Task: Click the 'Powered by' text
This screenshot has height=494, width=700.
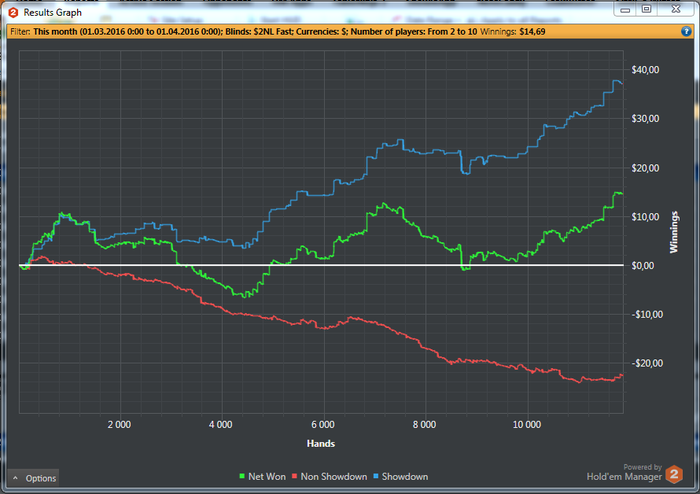Action: [642, 467]
